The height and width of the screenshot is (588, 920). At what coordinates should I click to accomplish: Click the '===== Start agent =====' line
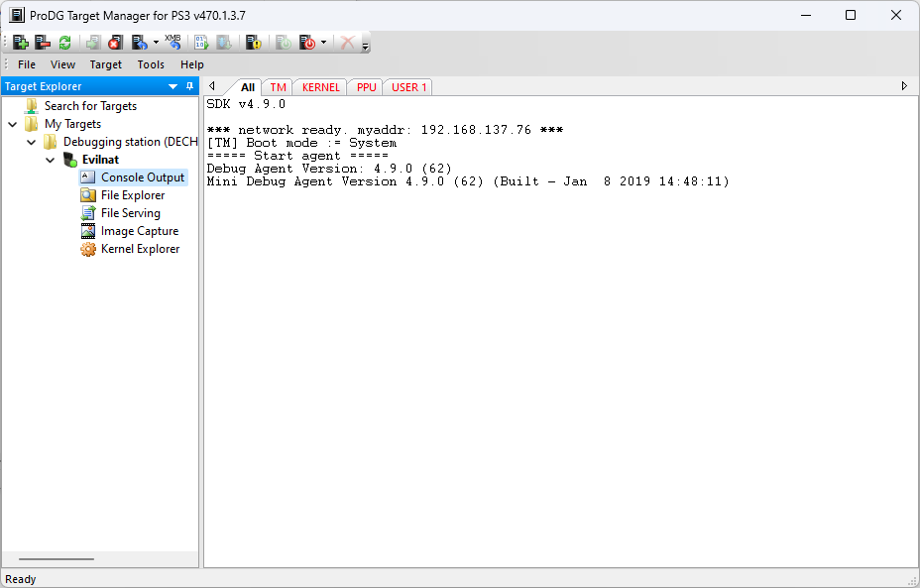click(x=297, y=156)
